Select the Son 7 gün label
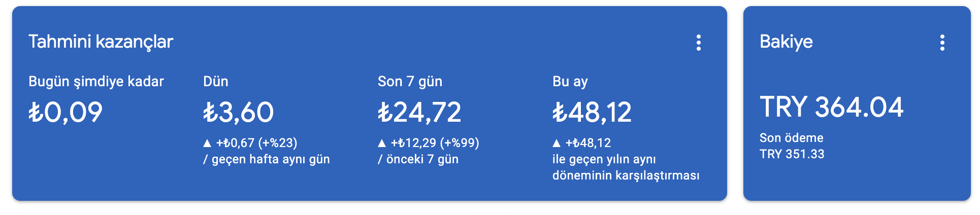Image resolution: width=980 pixels, height=215 pixels. (x=410, y=82)
